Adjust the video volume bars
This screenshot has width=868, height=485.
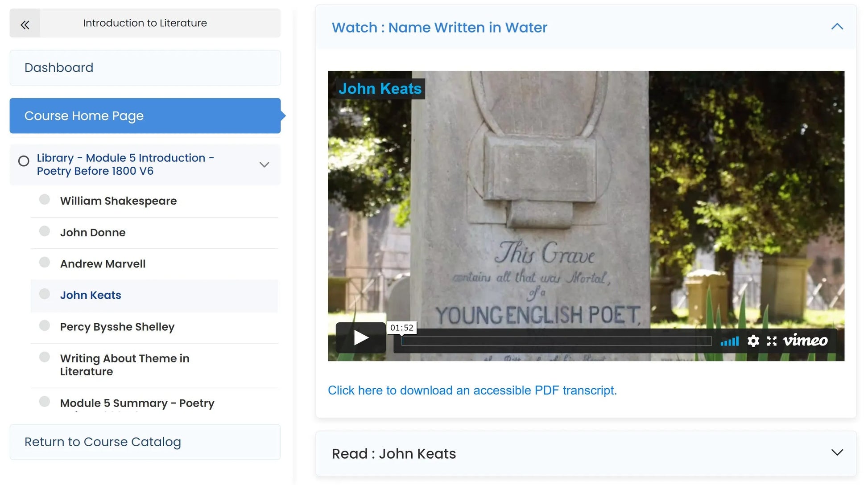pyautogui.click(x=730, y=341)
